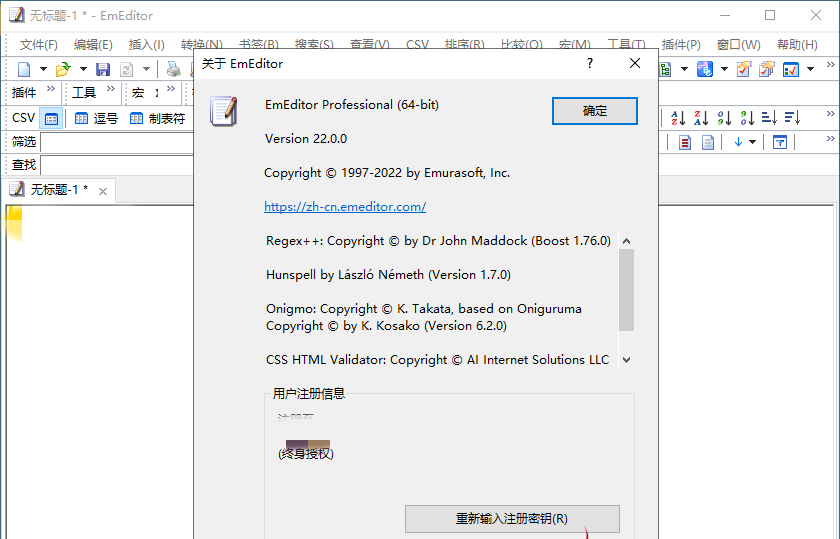
Task: Click 'EmEditor Professional (64-bit)' text
Action: (x=352, y=104)
